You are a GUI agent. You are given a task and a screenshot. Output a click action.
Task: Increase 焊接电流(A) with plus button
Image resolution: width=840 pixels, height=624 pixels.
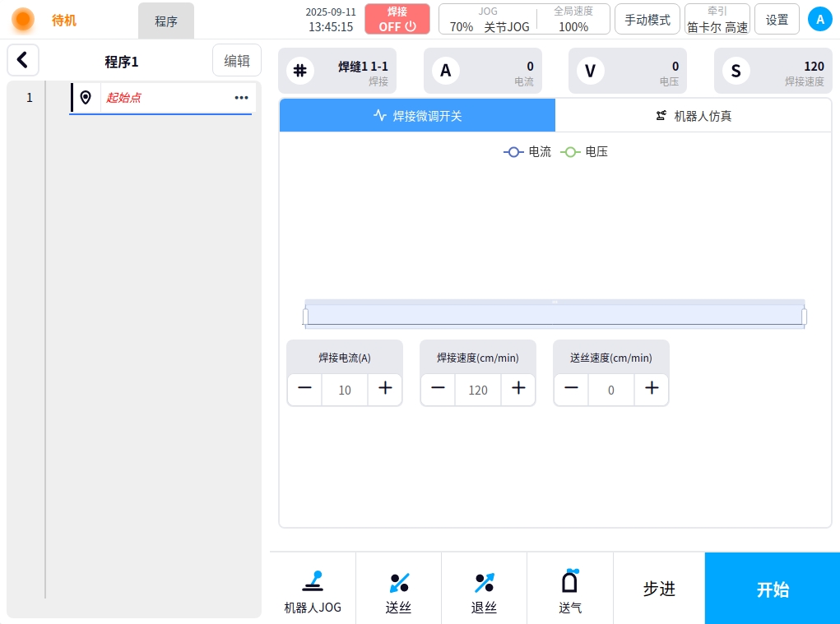pos(385,390)
